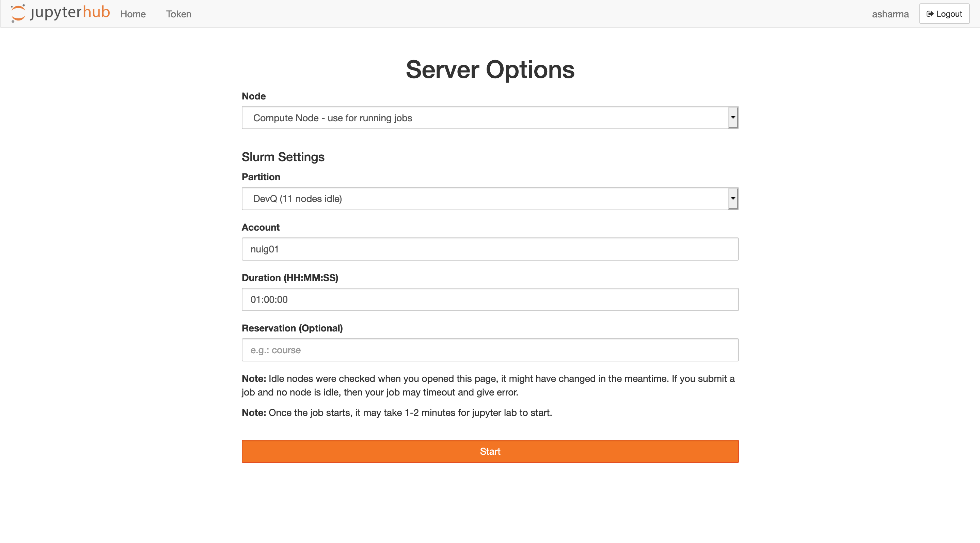Image resolution: width=980 pixels, height=543 pixels.
Task: Focus the Duration field showing 01:00:00
Action: pos(490,299)
